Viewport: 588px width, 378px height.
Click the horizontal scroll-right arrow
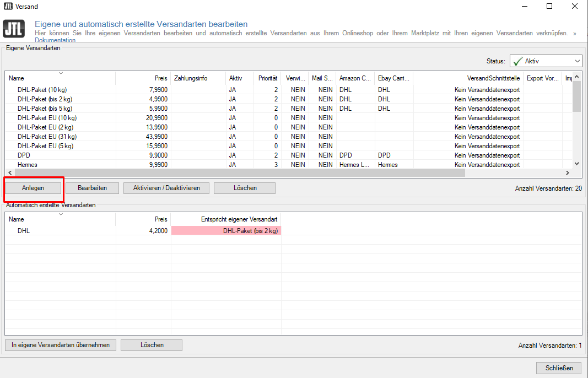click(568, 173)
